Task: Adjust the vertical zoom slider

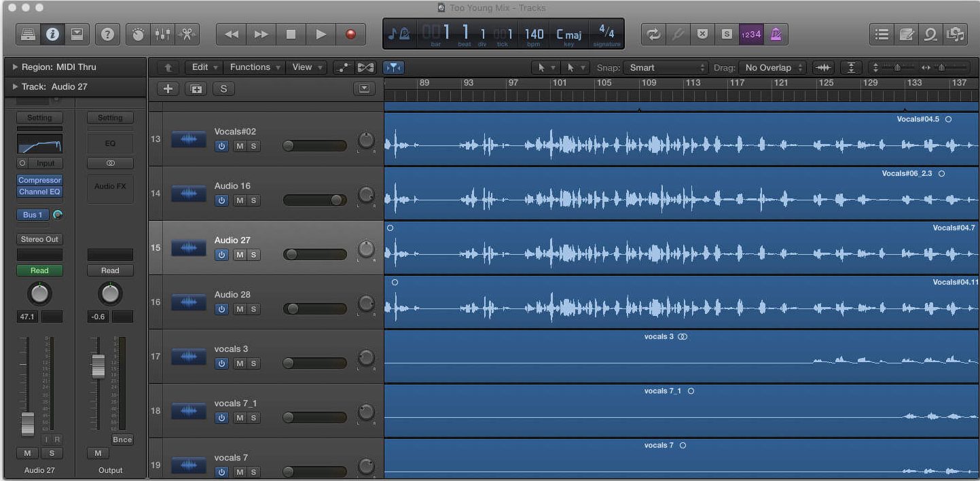Action: 897,67
